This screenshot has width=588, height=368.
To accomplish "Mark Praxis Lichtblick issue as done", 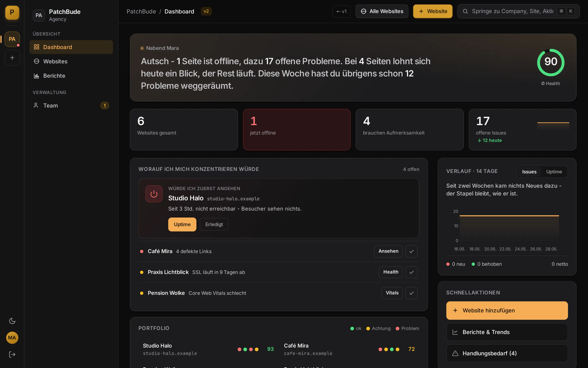I will coord(411,272).
